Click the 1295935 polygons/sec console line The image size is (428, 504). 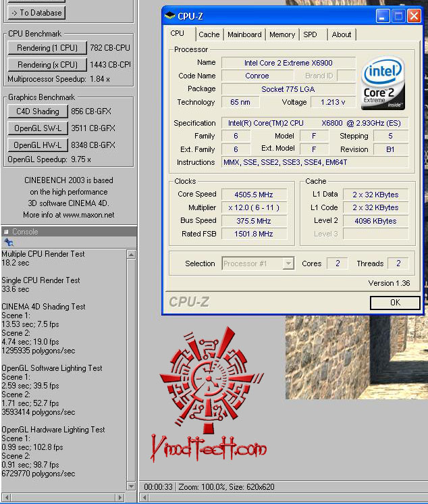pos(38,351)
